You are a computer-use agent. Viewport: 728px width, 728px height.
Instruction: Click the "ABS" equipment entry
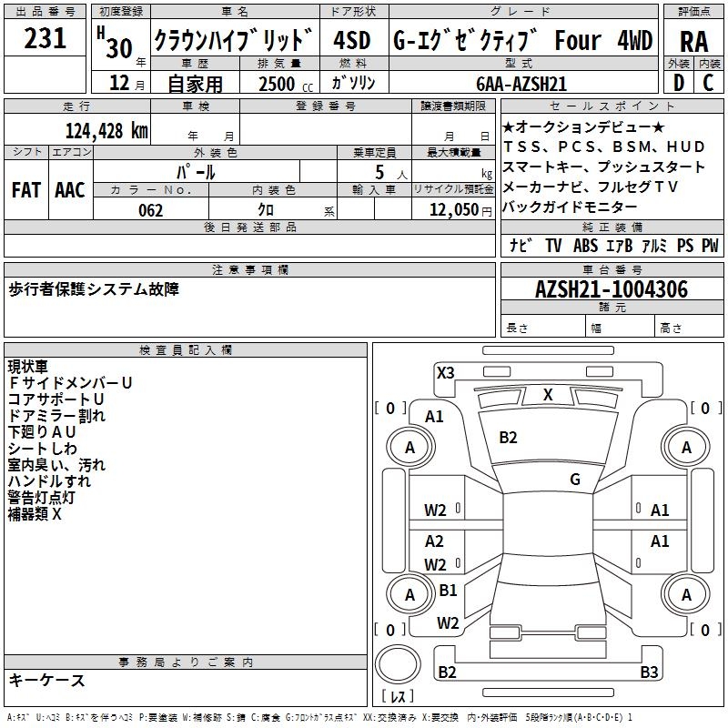pos(585,245)
